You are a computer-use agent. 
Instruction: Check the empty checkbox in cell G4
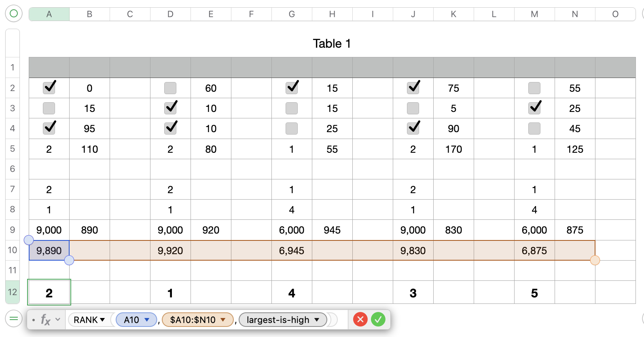(x=292, y=128)
